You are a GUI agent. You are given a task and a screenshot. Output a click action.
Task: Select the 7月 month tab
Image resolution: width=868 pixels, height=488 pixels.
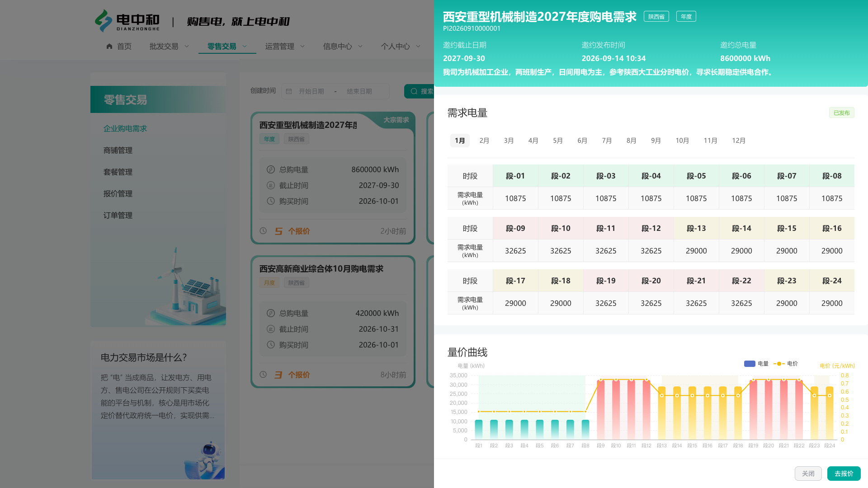point(607,141)
